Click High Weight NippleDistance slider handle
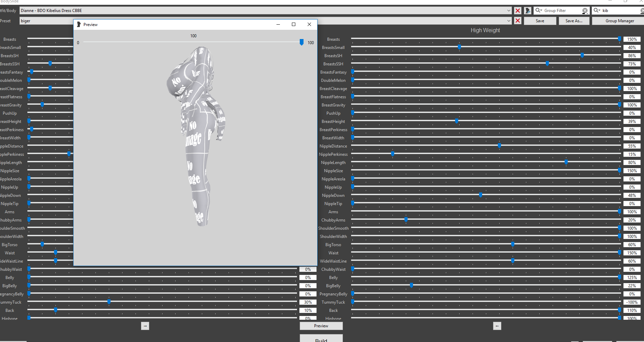This screenshot has height=342, width=644. click(x=499, y=145)
